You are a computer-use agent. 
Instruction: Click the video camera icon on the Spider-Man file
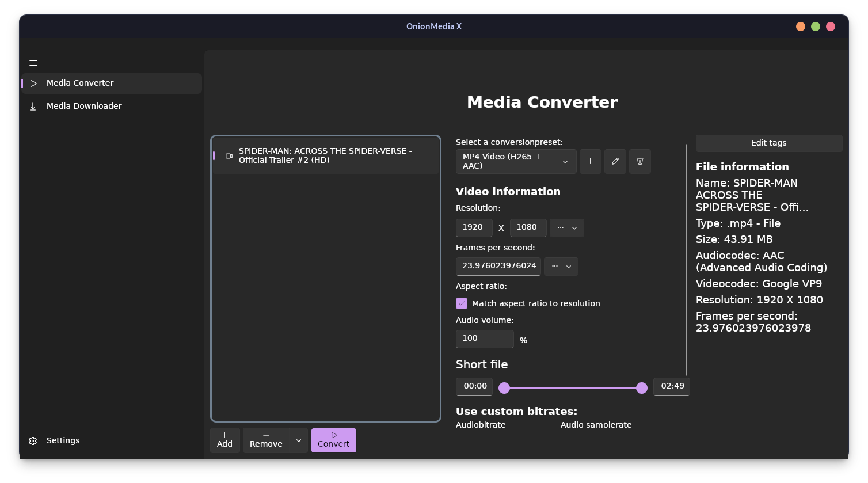pos(229,155)
